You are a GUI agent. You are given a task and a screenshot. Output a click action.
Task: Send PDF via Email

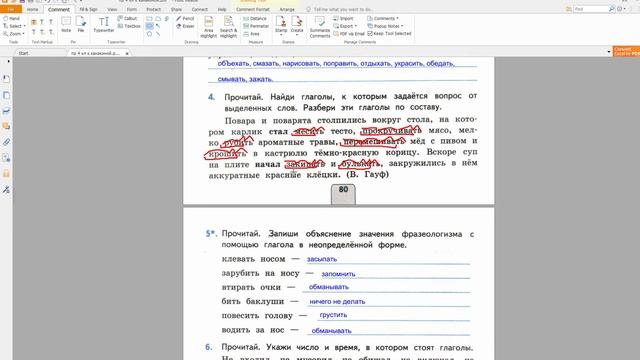click(349, 34)
